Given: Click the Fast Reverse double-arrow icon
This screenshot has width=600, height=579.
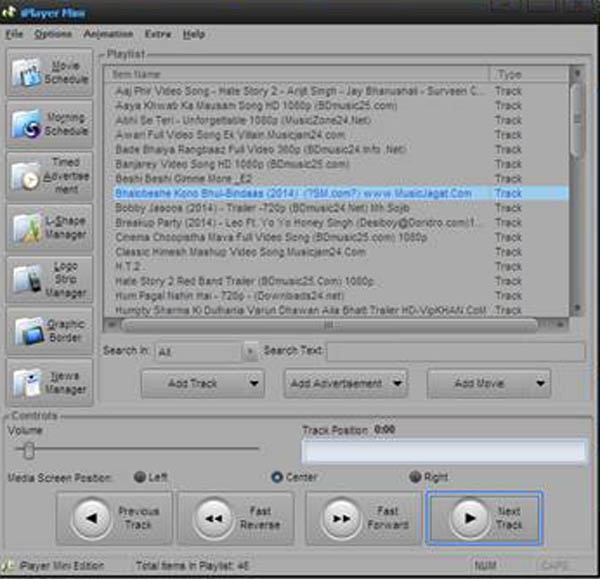Looking at the screenshot, I should tap(214, 519).
